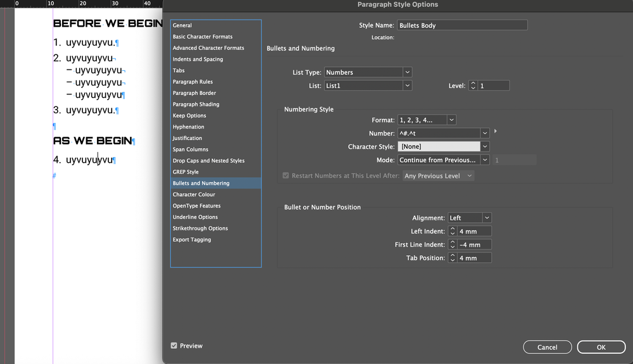The height and width of the screenshot is (364, 633).
Task: Open Paragraph Border section
Action: [215, 92]
